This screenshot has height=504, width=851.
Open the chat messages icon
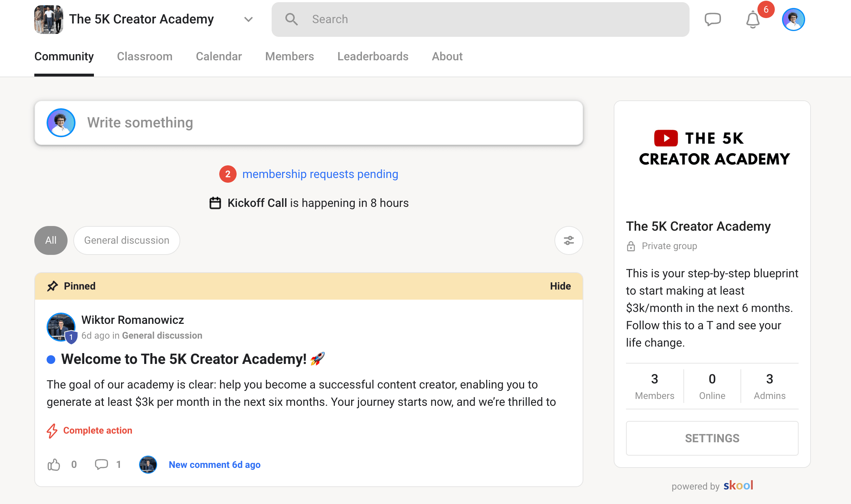(x=712, y=19)
